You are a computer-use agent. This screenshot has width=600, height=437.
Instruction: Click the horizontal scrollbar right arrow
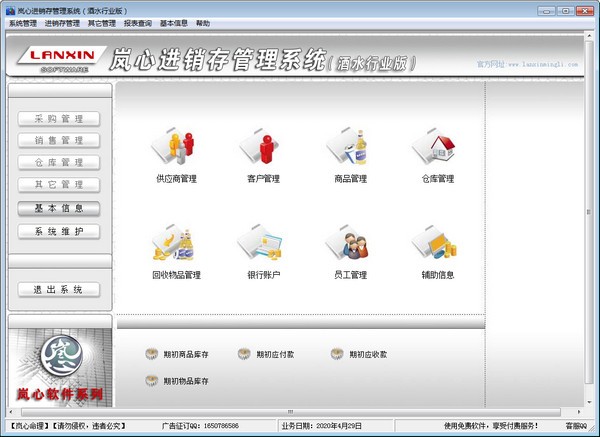tap(579, 412)
